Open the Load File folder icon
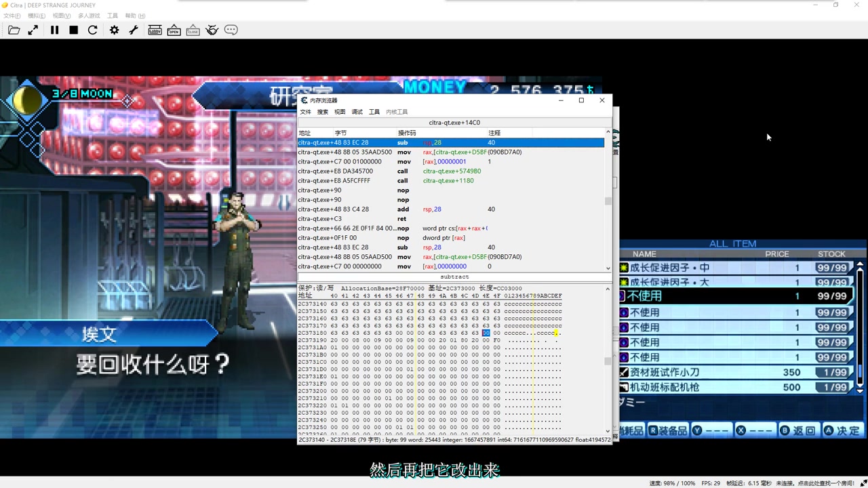The height and width of the screenshot is (488, 868). tap(14, 30)
